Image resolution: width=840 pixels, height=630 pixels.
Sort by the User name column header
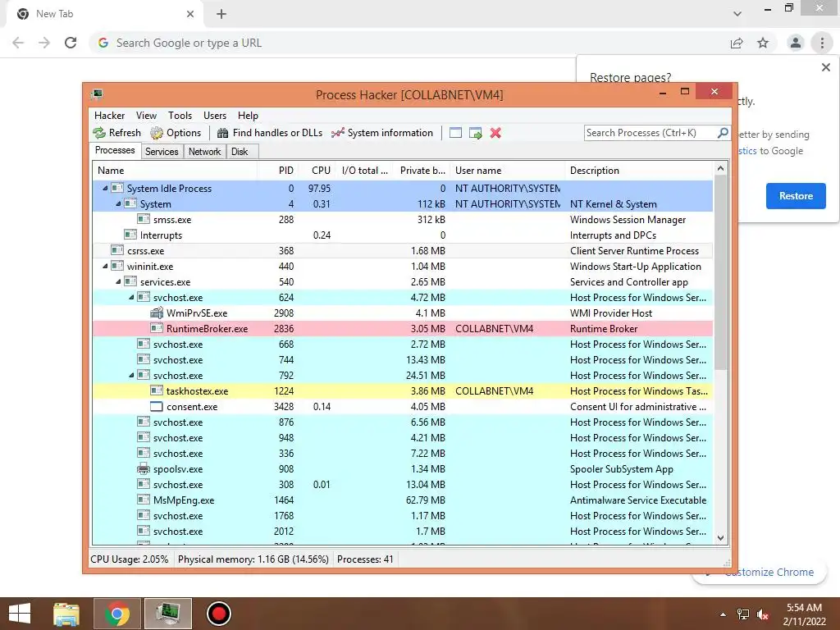tap(507, 171)
